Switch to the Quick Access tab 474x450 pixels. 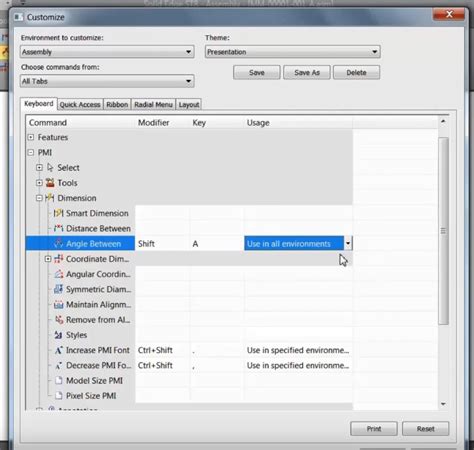coord(80,105)
